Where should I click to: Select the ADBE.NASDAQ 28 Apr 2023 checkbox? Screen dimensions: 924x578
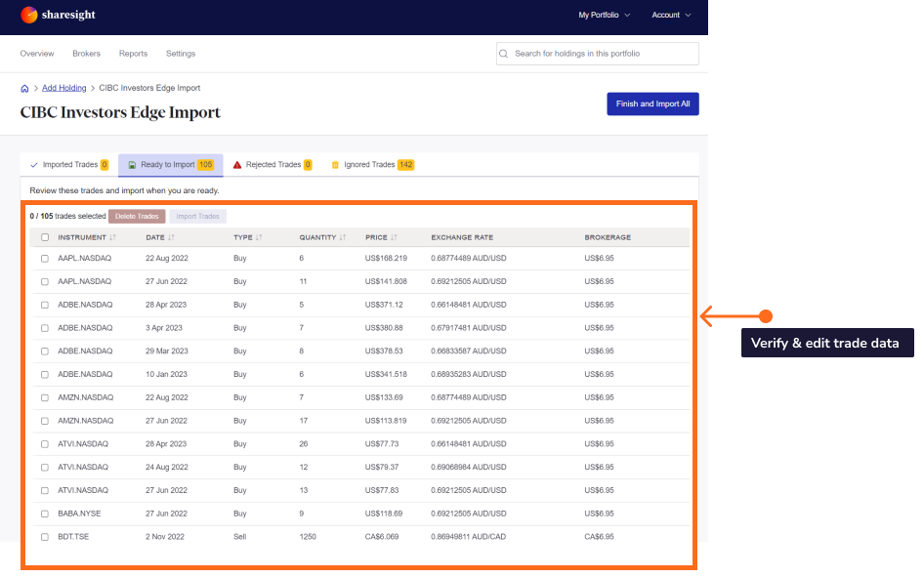(45, 306)
